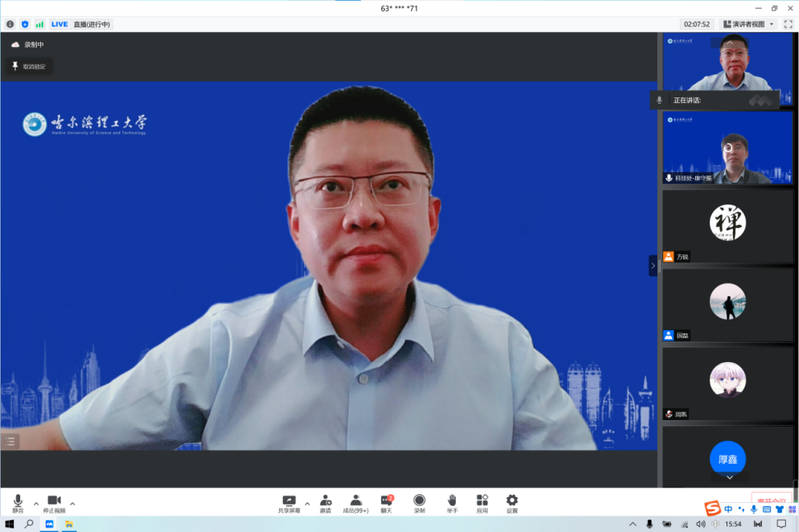Open Windows search in the taskbar

(x=29, y=524)
